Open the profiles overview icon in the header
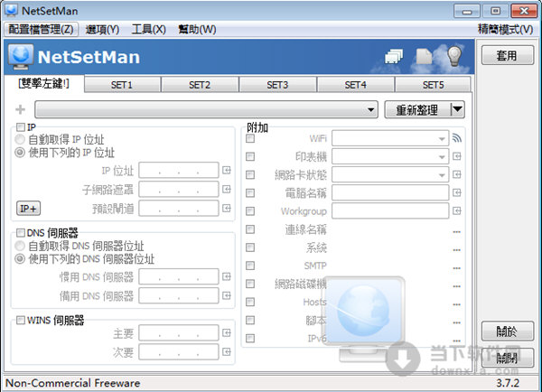Screen dimensions: 542x392 point(394,56)
